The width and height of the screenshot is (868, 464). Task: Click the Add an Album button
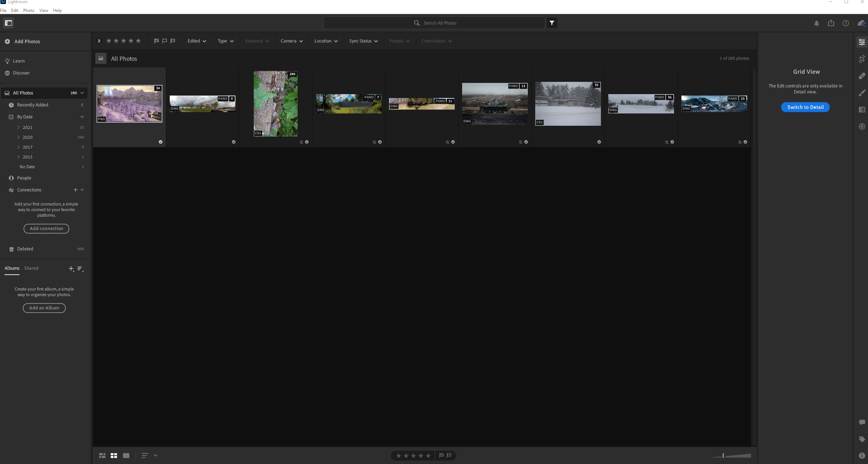(44, 308)
